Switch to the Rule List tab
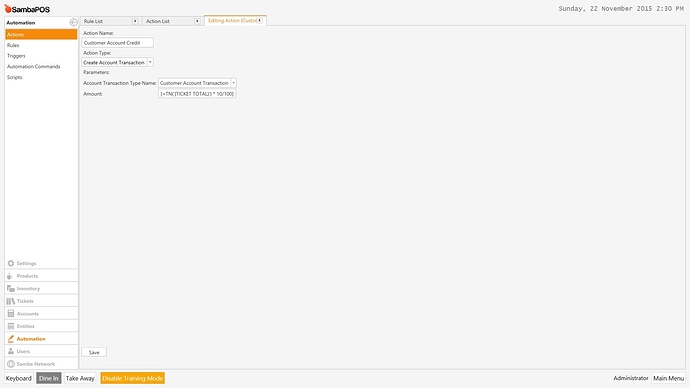 click(106, 21)
